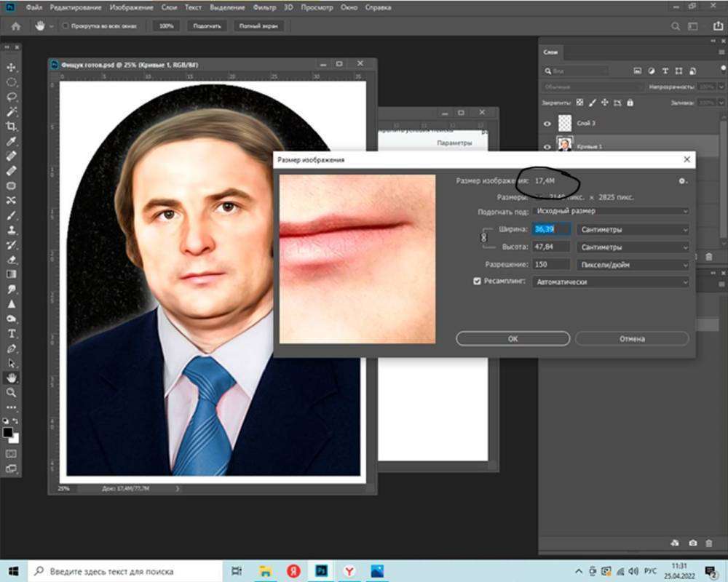Click the constrain proportions chain link icon
The height and width of the screenshot is (582, 728).
pyautogui.click(x=483, y=238)
